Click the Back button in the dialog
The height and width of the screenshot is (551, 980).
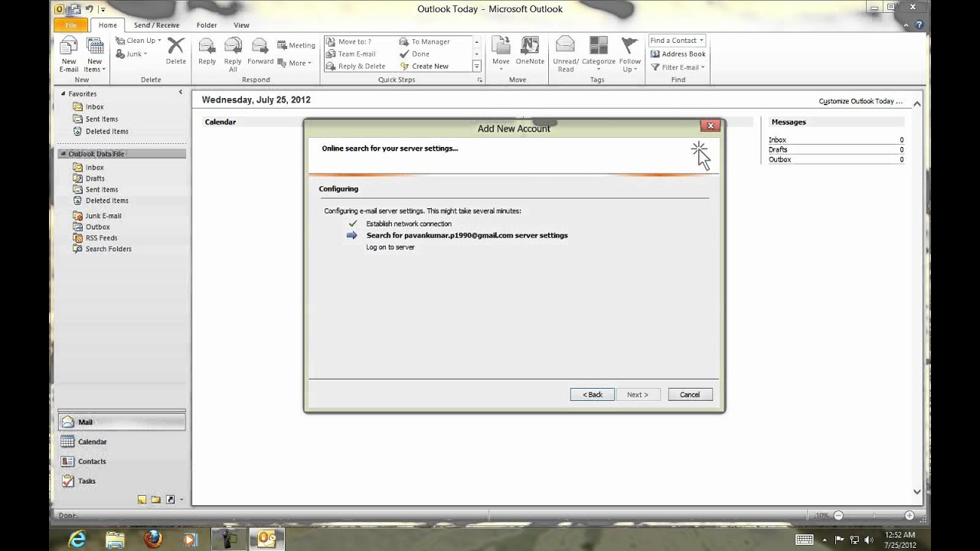tap(592, 395)
